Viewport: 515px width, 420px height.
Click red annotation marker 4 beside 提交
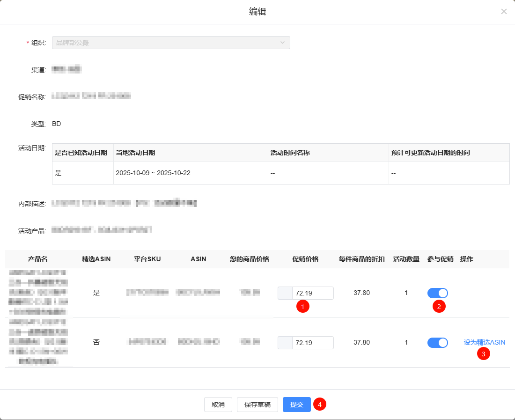pyautogui.click(x=320, y=405)
